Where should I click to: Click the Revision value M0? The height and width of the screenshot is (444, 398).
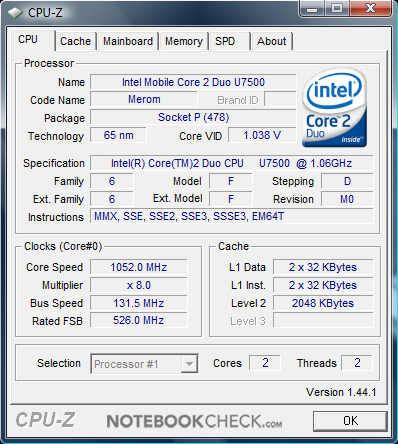coord(347,199)
